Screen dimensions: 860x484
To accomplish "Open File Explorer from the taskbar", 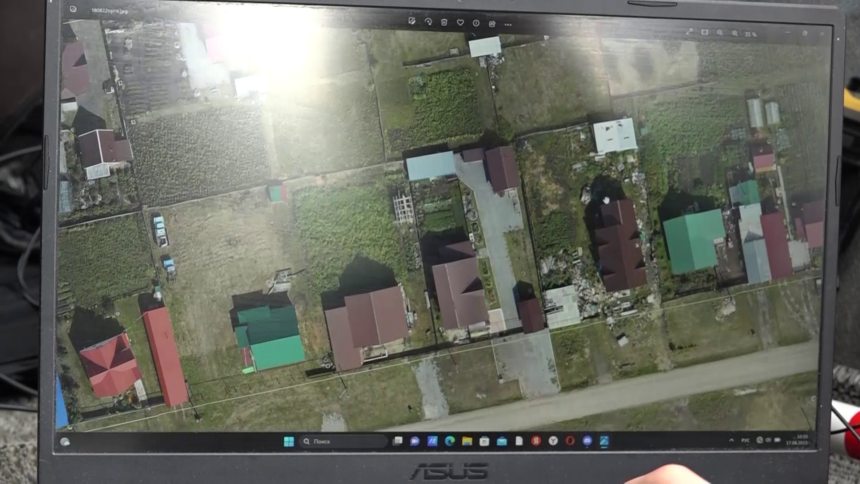I will point(467,441).
